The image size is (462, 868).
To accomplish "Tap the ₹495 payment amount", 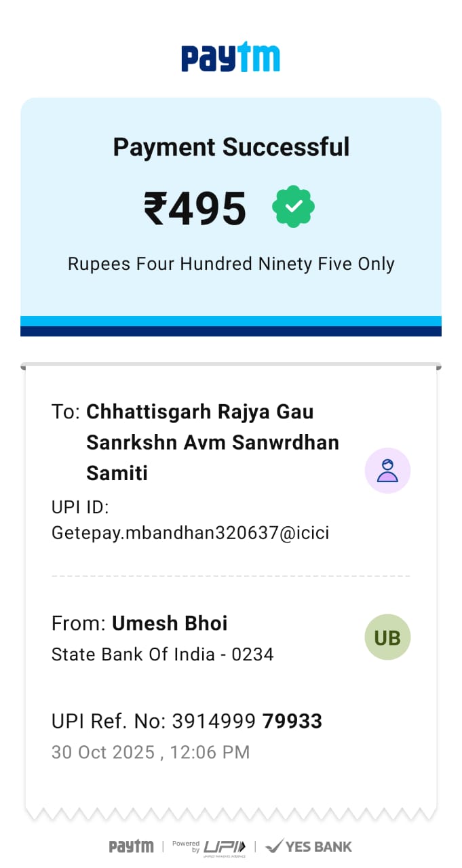I will pyautogui.click(x=195, y=209).
